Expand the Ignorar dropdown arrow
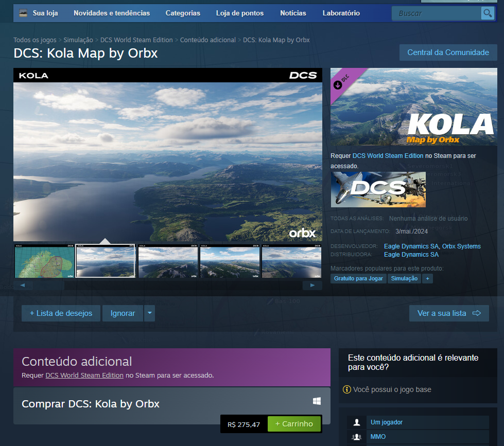Screen dimensions: 504x446 [149, 313]
